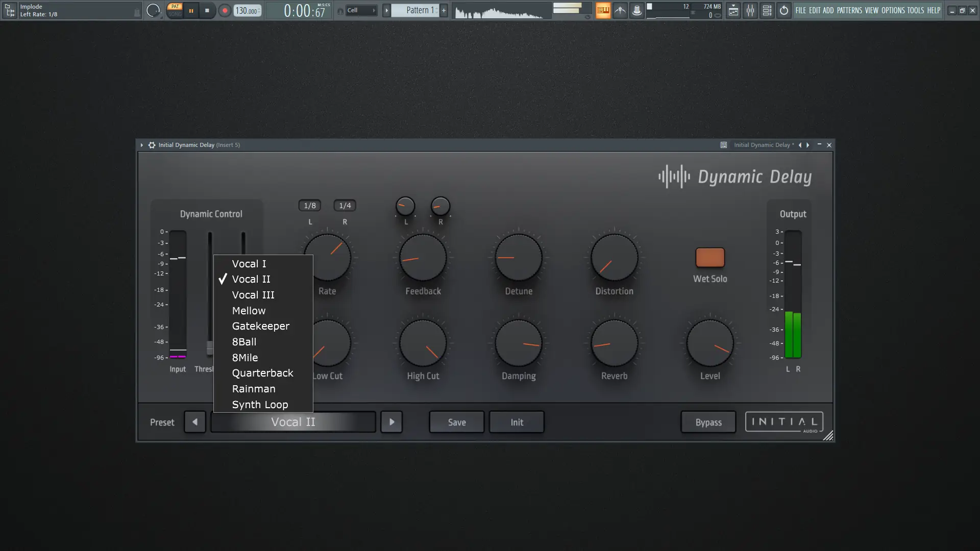Open the left 1/8 rate dropdown
980x551 pixels.
pos(309,206)
